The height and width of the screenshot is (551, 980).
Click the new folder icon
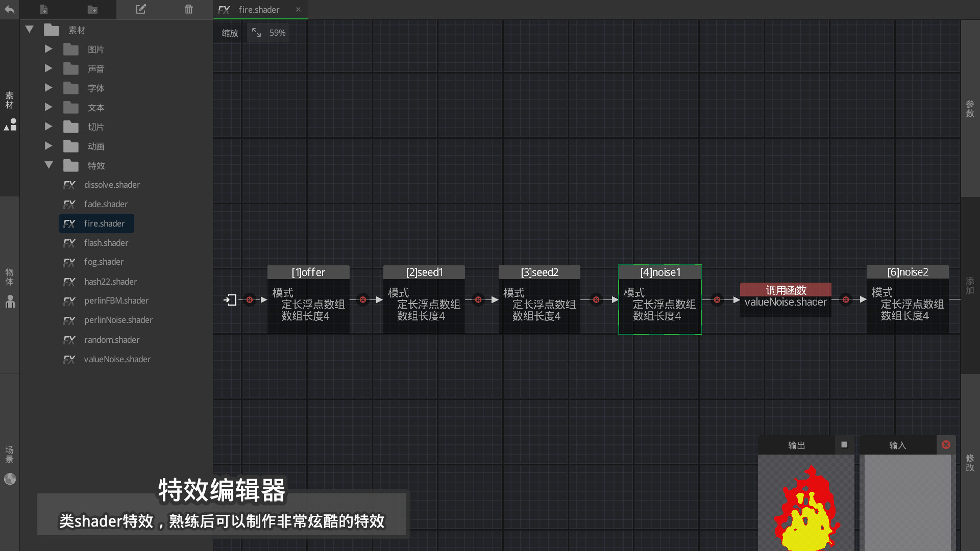click(x=92, y=9)
